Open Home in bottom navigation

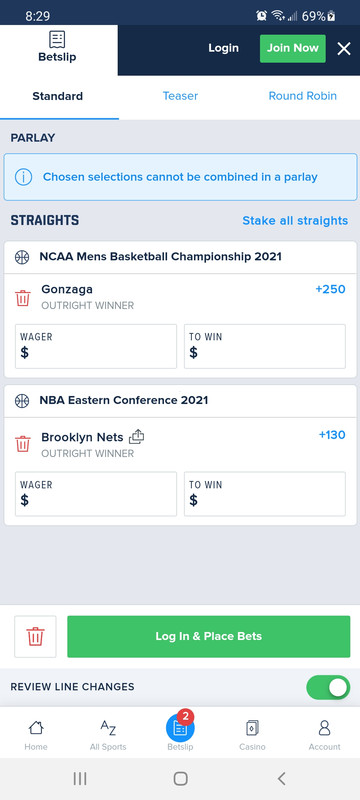coord(36,735)
